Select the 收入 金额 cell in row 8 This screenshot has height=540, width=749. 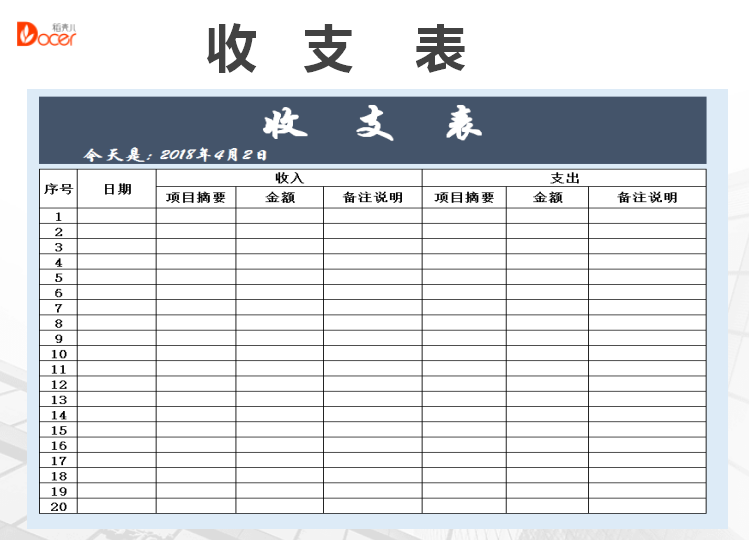279,323
